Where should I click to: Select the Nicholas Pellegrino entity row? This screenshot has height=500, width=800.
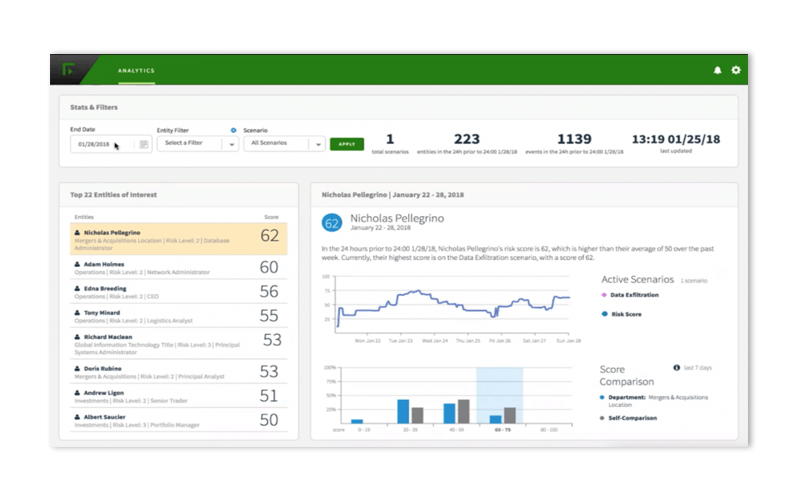tap(179, 239)
